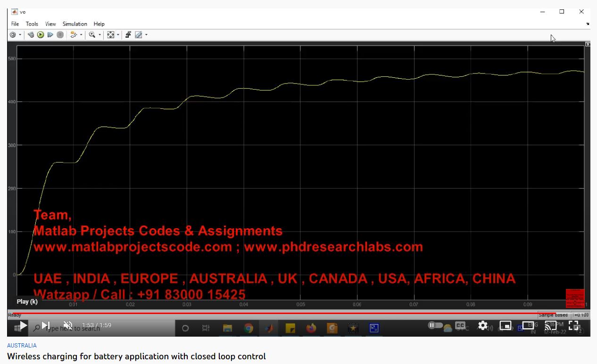Click the Triggers toolbar icon
This screenshot has width=597, height=364.
128,35
